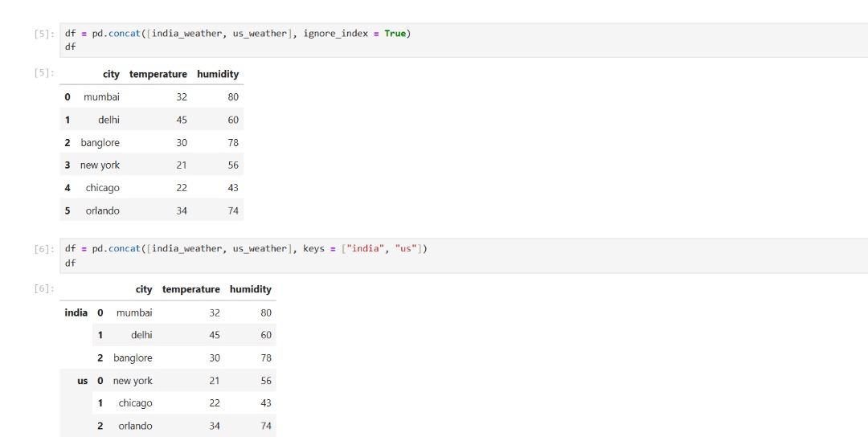Click humidity 43 in the output [5] table
Screen dimensions: 868x445
tap(233, 188)
